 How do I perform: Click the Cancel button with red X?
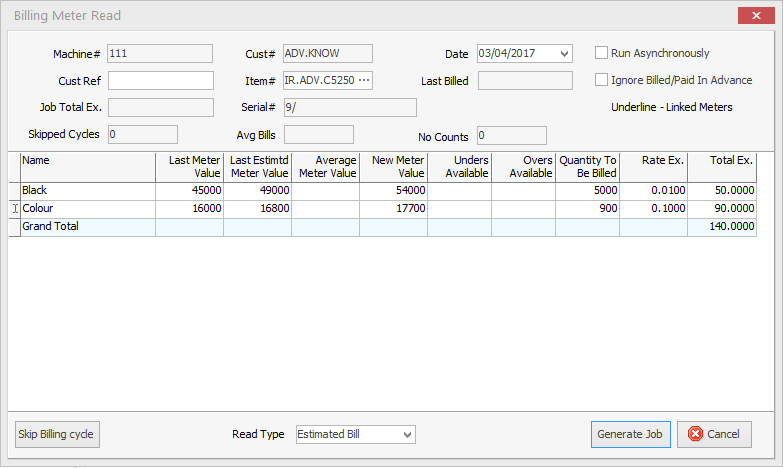(714, 434)
